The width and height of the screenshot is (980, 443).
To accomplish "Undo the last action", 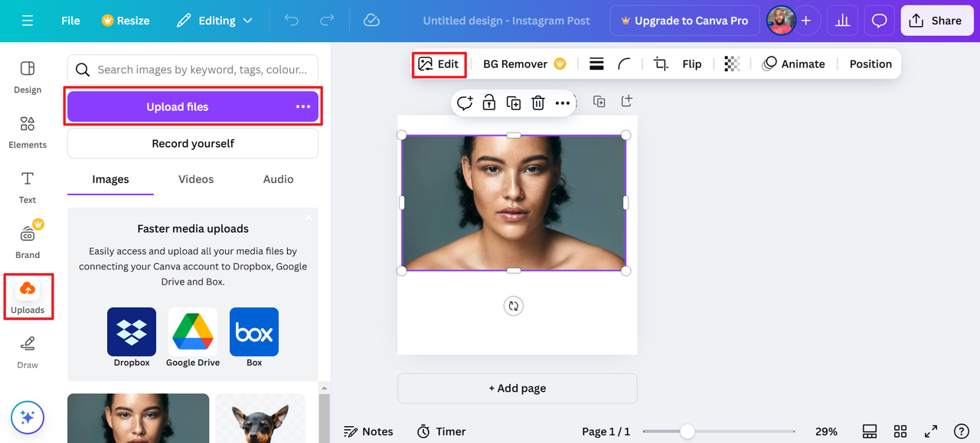I will (292, 21).
